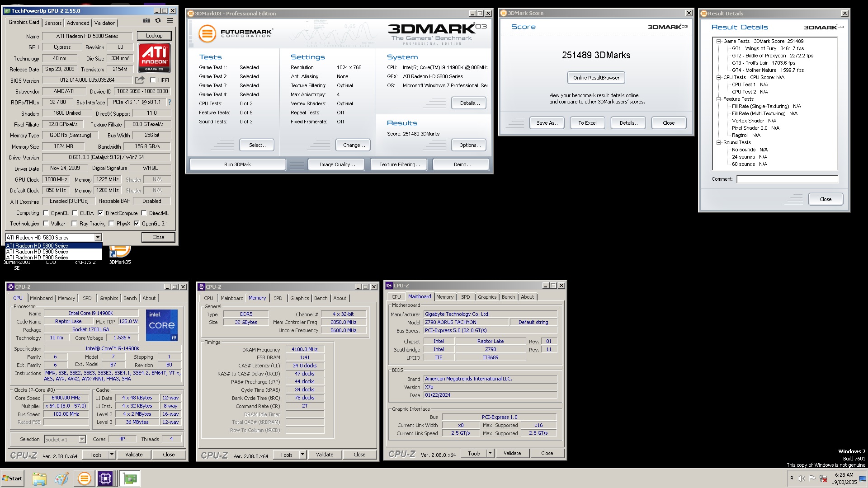Toggle the Vulkan checkbox
The height and width of the screenshot is (488, 868).
tap(46, 223)
